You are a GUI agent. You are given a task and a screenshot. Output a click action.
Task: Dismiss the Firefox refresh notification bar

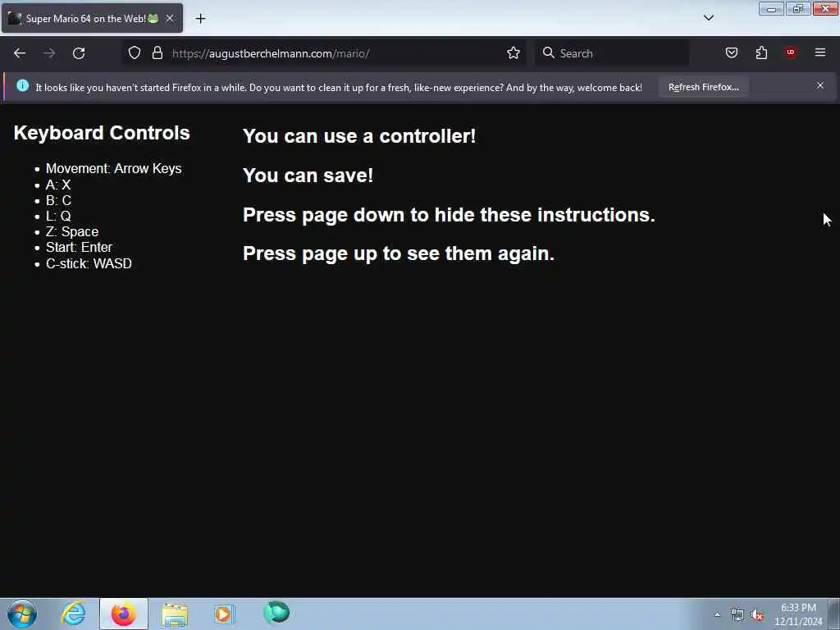[819, 85]
